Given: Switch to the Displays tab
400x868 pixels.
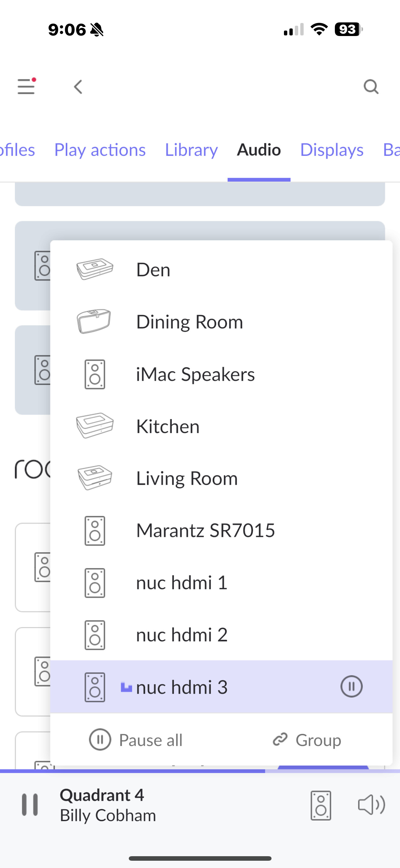Looking at the screenshot, I should [x=332, y=150].
